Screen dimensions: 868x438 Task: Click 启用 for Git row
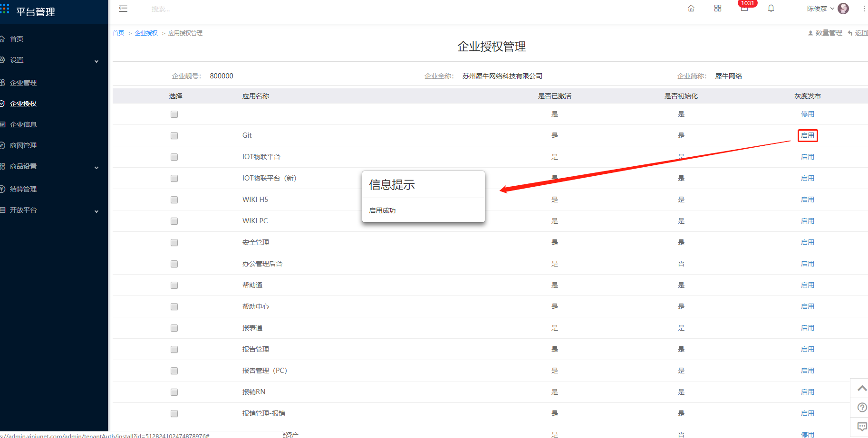click(808, 135)
